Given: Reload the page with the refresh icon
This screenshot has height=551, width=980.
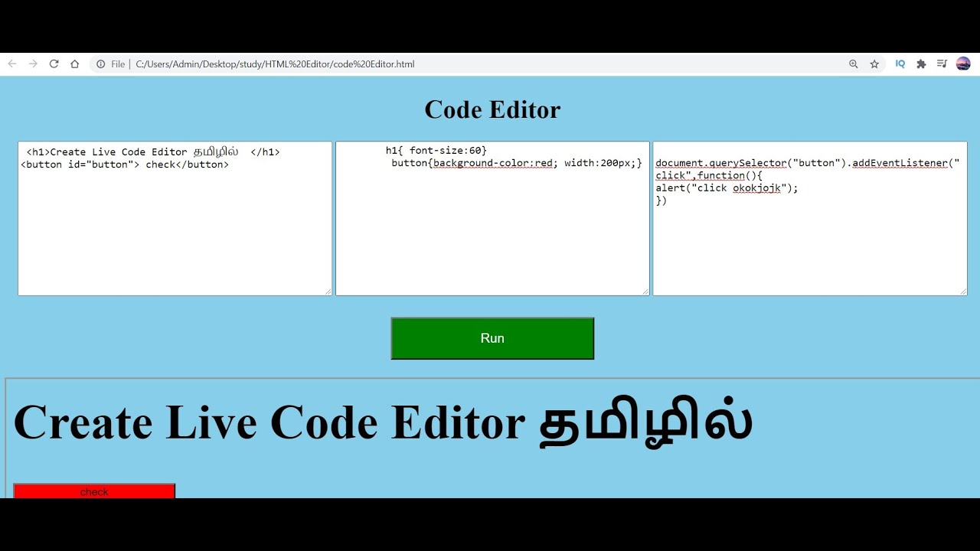Looking at the screenshot, I should 54,64.
